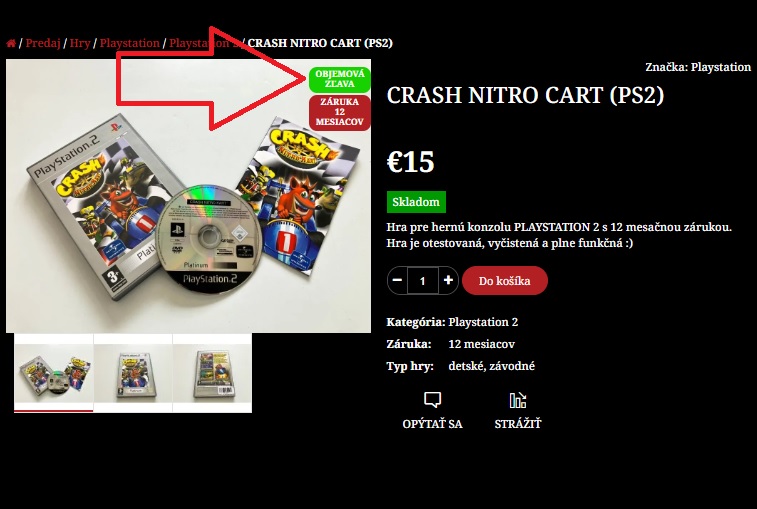Click the STRÁŽIŤ chart icon
Image resolution: width=757 pixels, height=509 pixels.
pyautogui.click(x=518, y=400)
